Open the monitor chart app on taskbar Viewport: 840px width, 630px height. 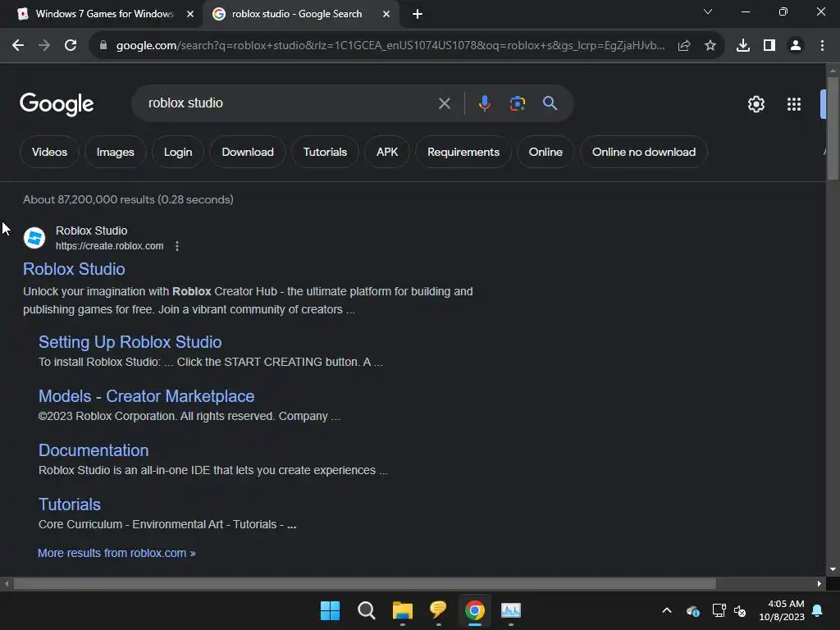(x=510, y=610)
